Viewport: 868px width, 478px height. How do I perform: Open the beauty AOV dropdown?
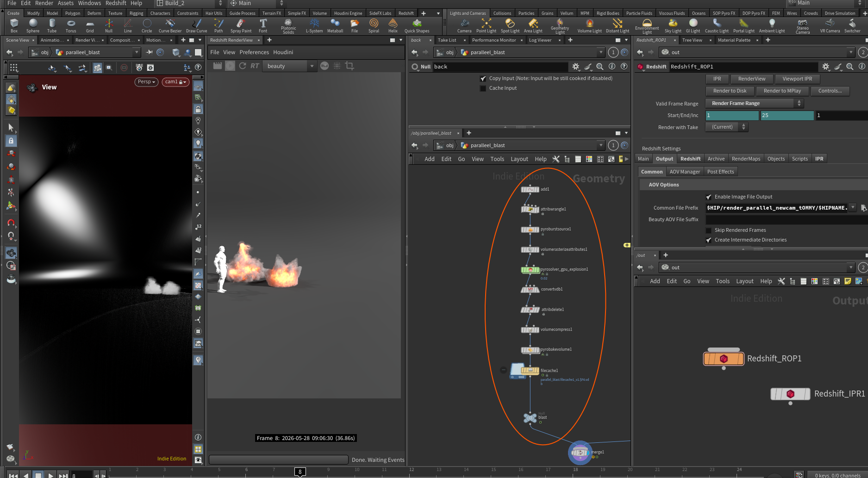coord(289,66)
